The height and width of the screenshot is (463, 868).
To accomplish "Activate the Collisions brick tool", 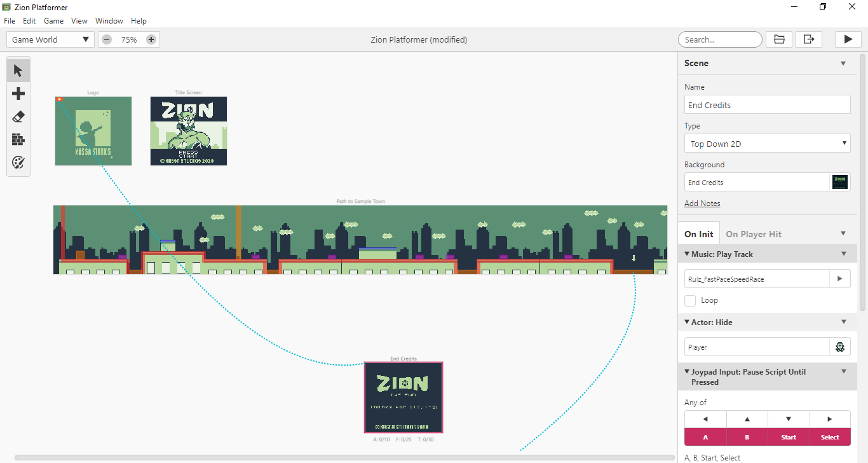I will coord(18,139).
